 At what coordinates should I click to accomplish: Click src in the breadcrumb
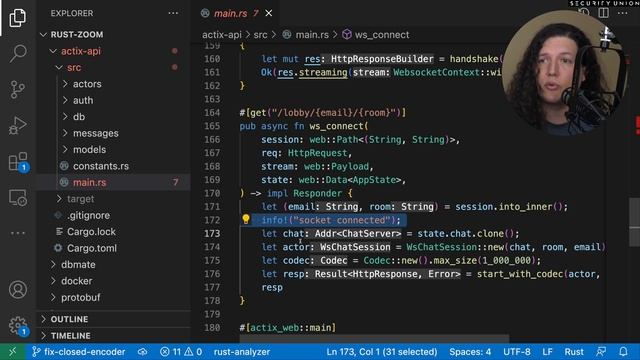click(260, 35)
